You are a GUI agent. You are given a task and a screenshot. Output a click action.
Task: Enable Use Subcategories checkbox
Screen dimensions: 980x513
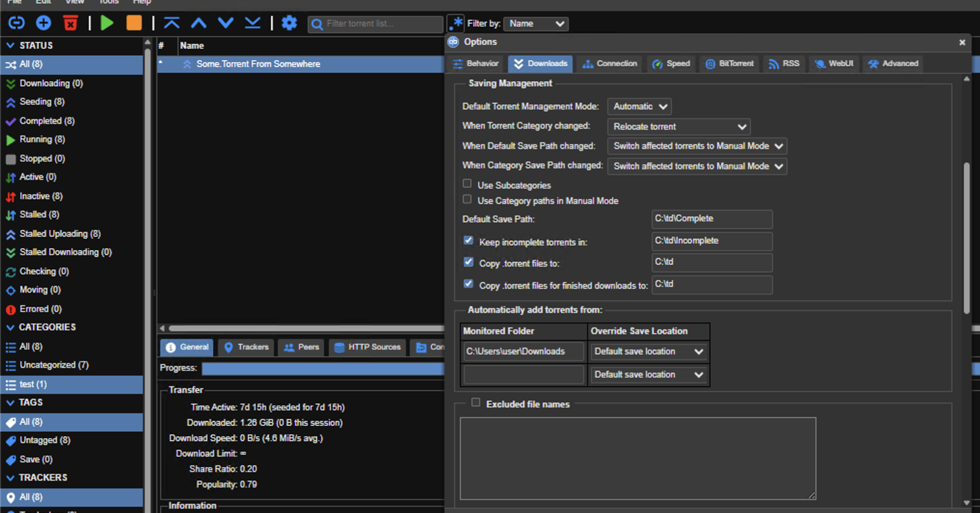(x=467, y=183)
